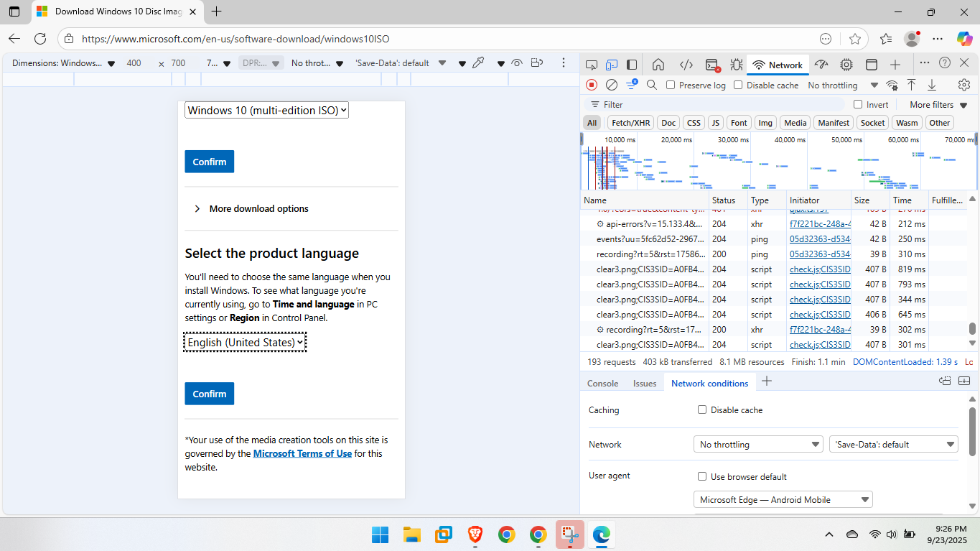
Task: Click Confirm button under product language
Action: coord(209,394)
